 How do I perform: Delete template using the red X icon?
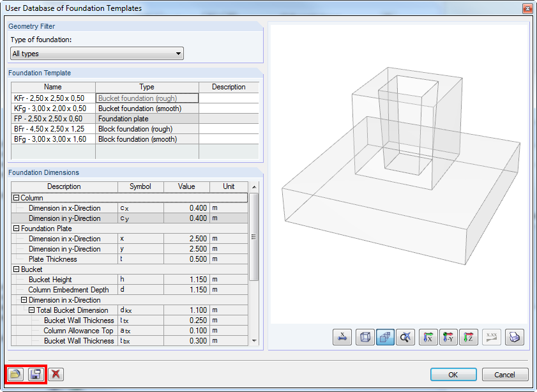(x=56, y=374)
